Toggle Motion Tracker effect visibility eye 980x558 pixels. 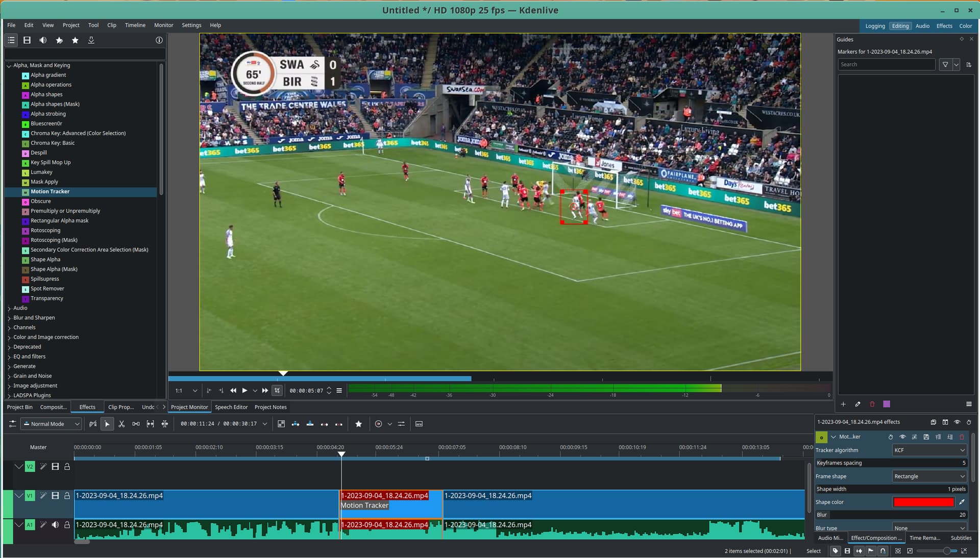[x=902, y=437]
